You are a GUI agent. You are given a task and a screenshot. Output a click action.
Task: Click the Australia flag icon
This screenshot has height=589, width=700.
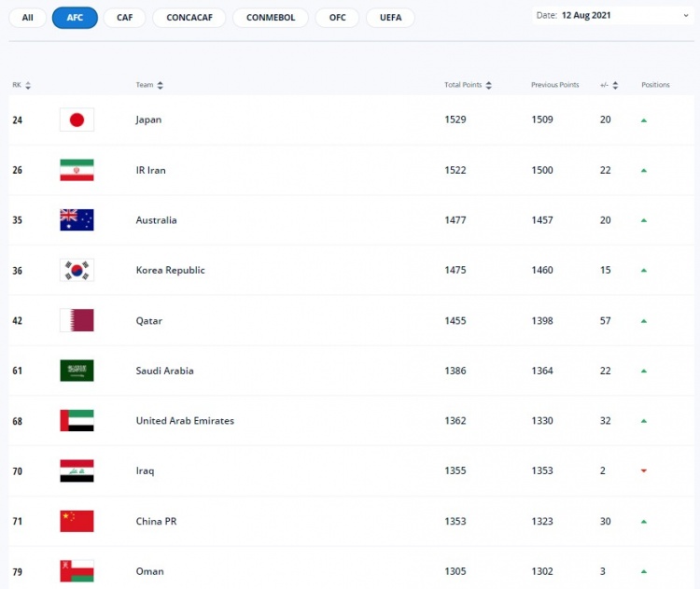(x=77, y=220)
